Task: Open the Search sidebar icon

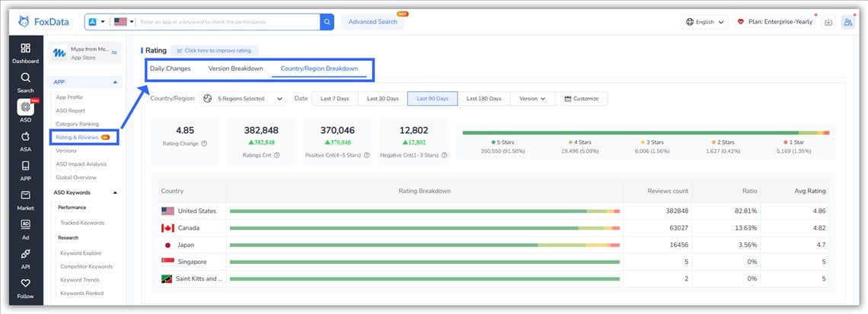Action: point(25,78)
